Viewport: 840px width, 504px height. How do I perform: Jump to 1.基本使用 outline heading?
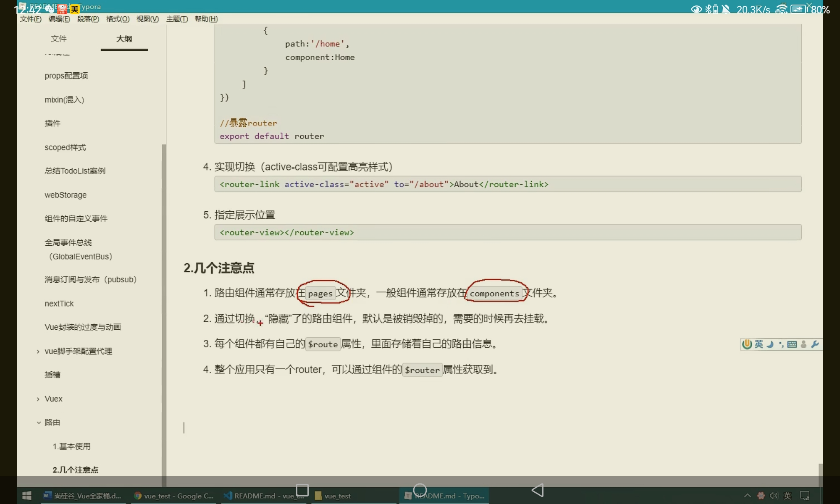pyautogui.click(x=71, y=446)
